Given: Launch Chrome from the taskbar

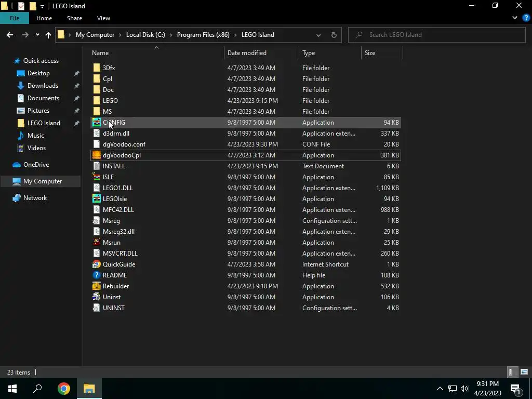Looking at the screenshot, I should coord(63,389).
